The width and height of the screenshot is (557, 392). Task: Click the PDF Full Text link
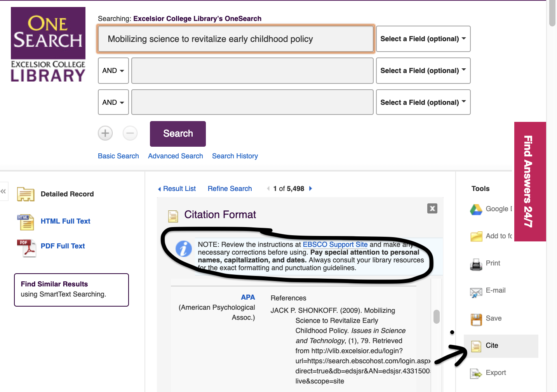(x=63, y=246)
